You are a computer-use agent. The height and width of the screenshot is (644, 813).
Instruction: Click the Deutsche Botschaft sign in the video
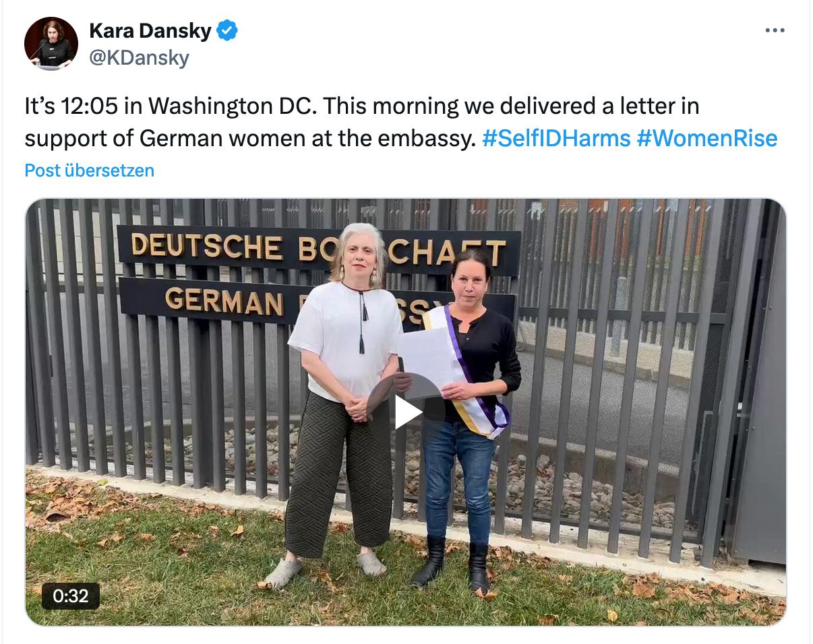pos(318,249)
